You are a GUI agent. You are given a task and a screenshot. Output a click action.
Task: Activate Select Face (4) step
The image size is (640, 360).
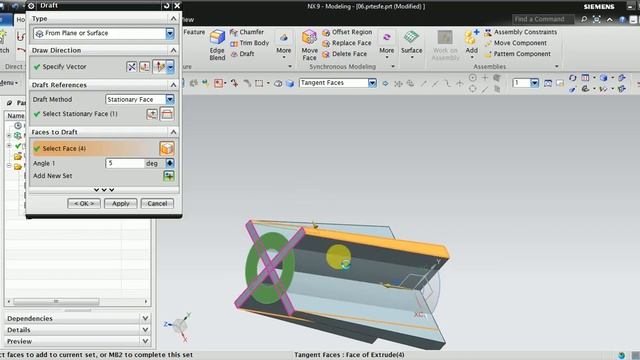coord(95,149)
